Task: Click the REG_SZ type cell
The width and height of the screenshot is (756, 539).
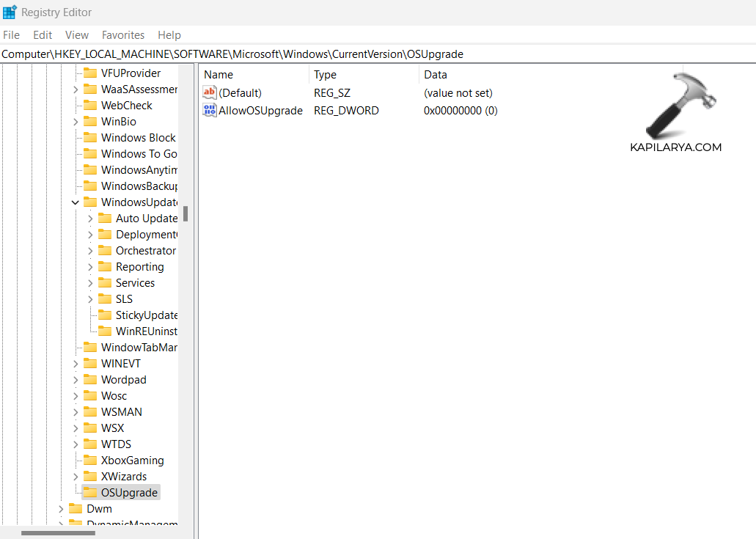Action: click(x=331, y=92)
